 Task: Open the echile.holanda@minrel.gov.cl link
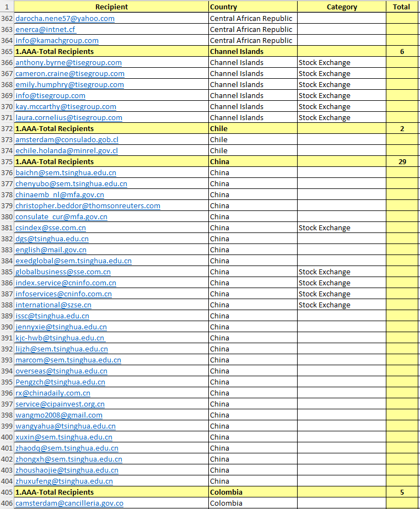(x=67, y=151)
